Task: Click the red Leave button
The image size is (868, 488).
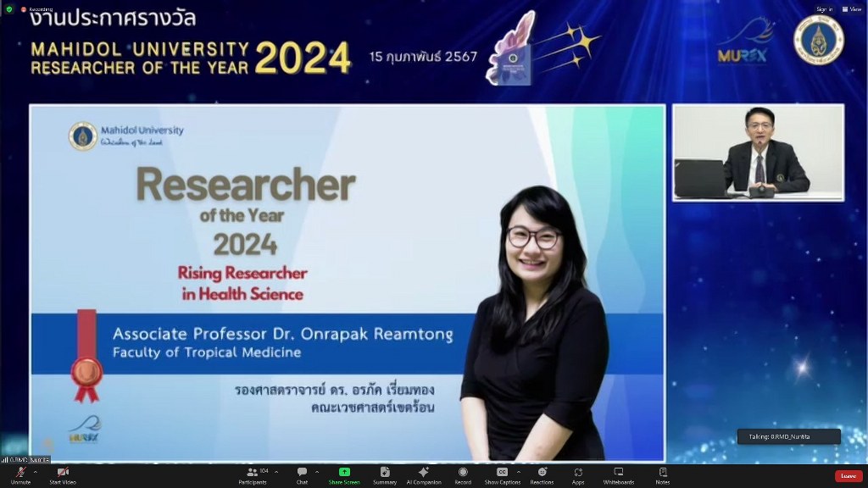Action: click(849, 476)
